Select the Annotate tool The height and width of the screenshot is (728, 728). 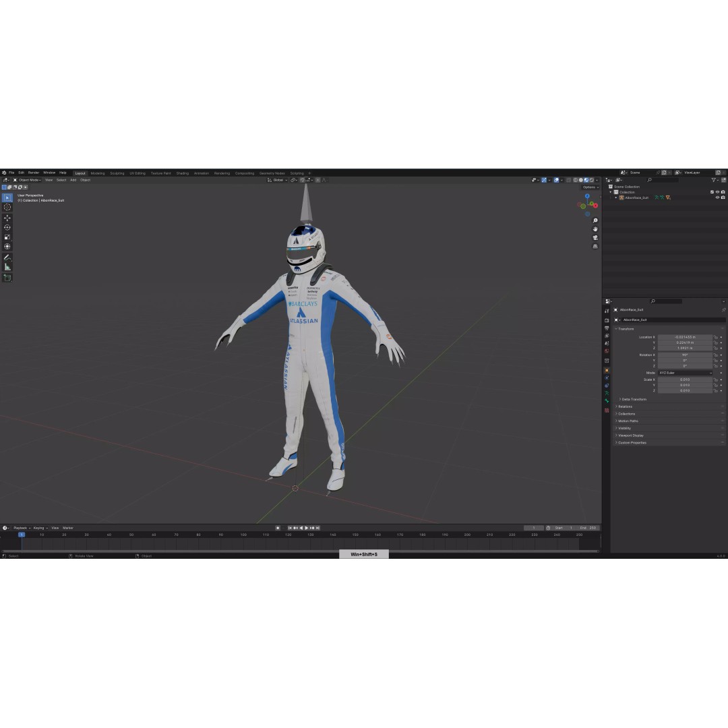7,257
